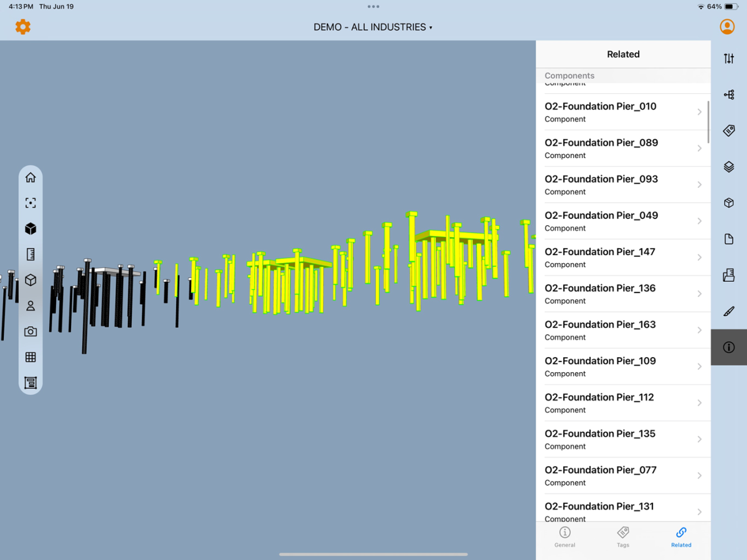747x560 pixels.
Task: Open O2-Foundation Pier_093 component
Action: pos(623,185)
